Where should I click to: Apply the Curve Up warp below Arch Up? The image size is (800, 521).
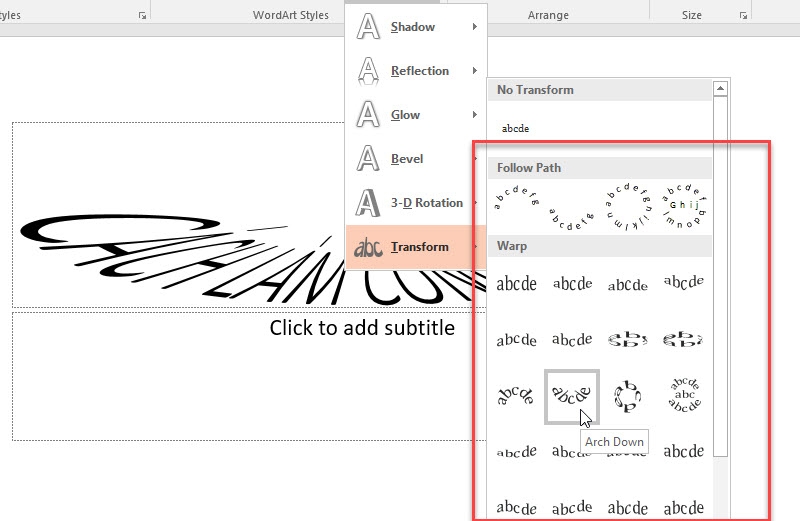(516, 452)
